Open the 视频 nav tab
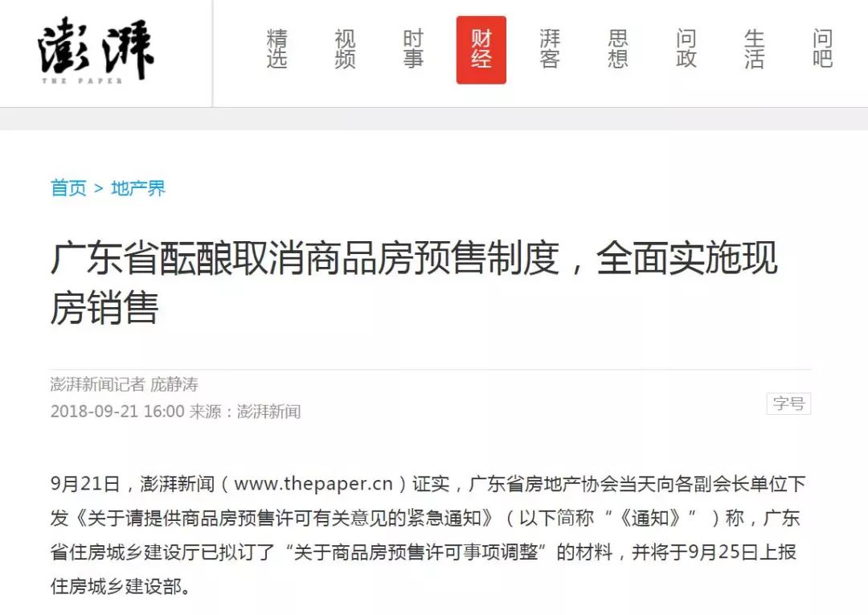 [345, 49]
